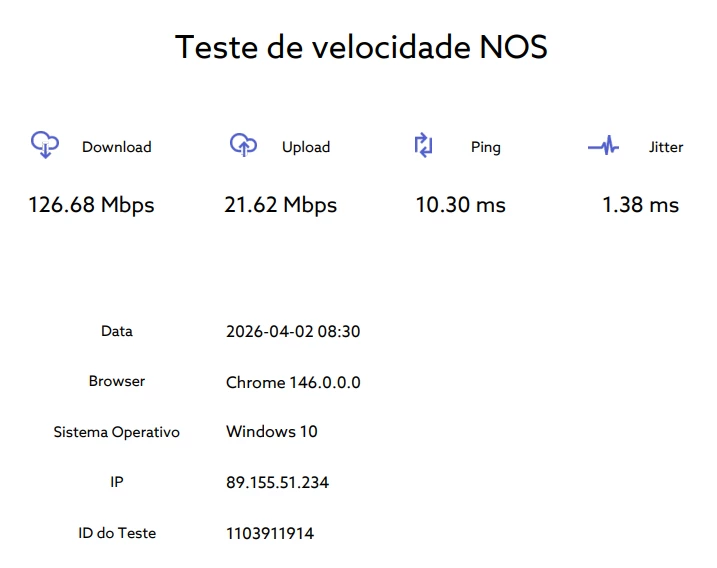Screen dimensions: 717x568
Task: Click the Windows 10 operating system value
Action: pos(271,432)
